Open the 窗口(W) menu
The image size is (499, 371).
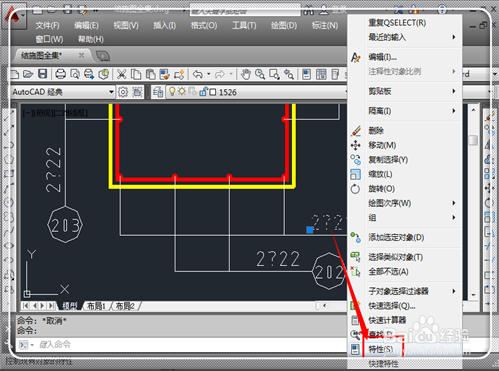49,39
